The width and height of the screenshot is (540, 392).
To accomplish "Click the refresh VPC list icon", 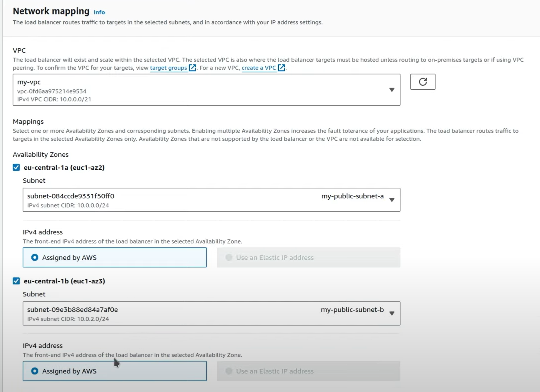I will pyautogui.click(x=422, y=82).
